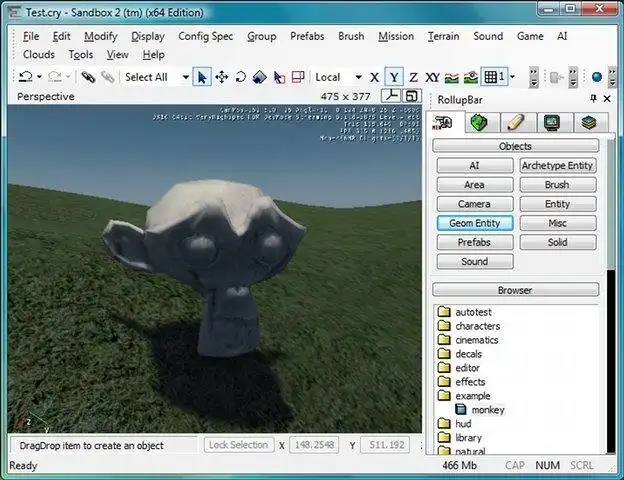Click the viewport maximize layout icon
This screenshot has width=624, height=480.
[411, 96]
